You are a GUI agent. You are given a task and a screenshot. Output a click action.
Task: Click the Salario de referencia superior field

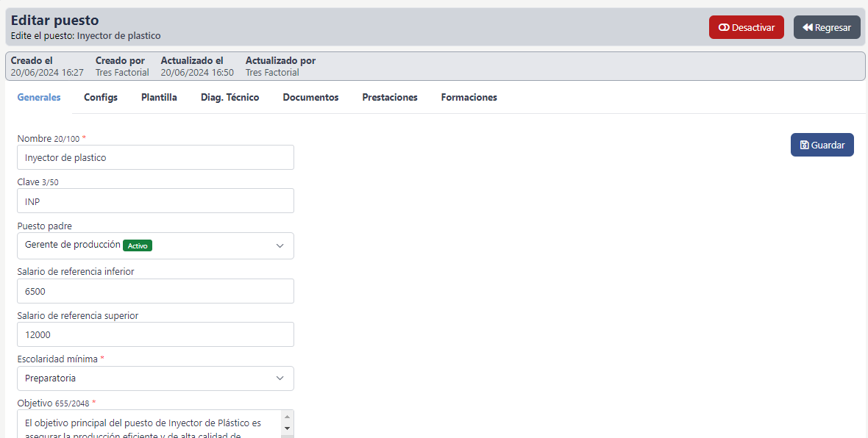coord(155,334)
